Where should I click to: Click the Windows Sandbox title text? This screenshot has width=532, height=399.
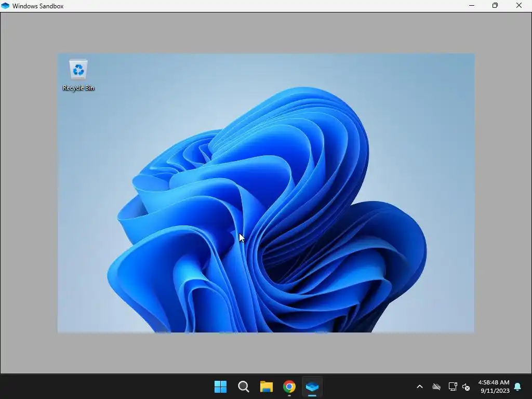pos(38,6)
